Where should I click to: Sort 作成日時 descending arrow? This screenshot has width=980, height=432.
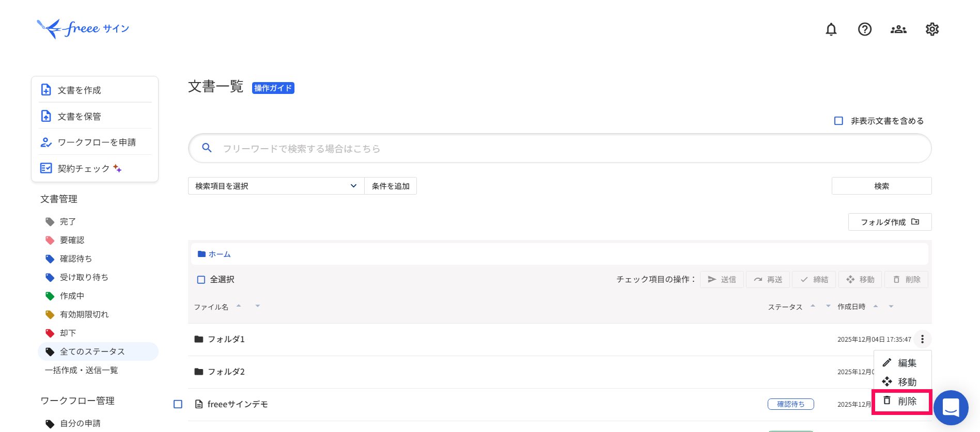891,307
